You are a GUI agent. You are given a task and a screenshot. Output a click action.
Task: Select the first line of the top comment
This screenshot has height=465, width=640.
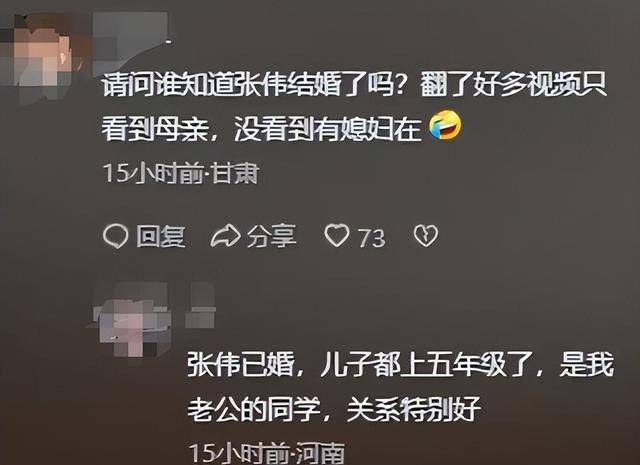click(354, 84)
